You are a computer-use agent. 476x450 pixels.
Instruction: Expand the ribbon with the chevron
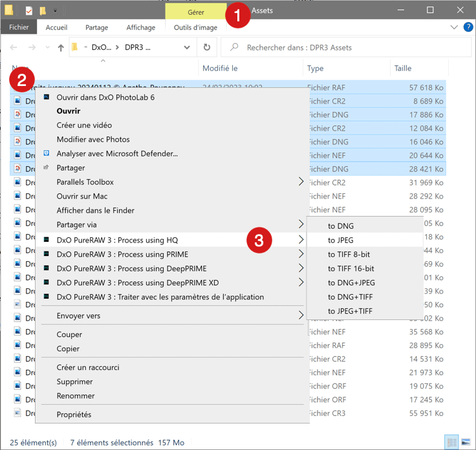(454, 27)
